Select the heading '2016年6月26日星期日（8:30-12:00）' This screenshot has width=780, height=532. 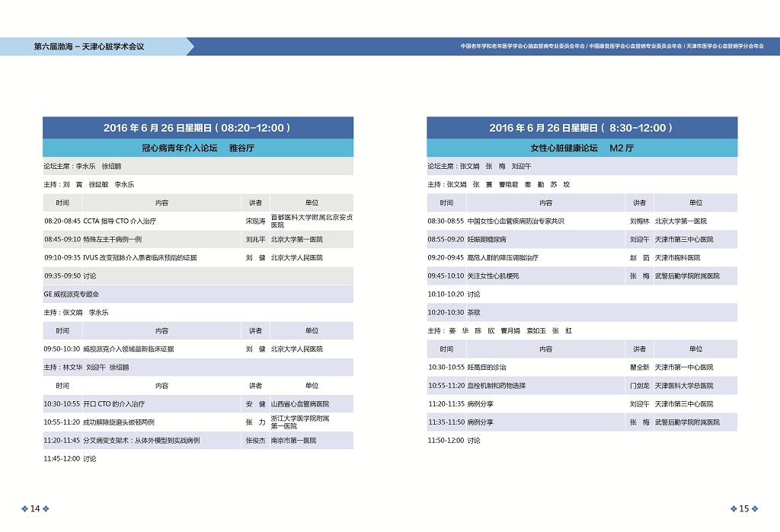[581, 128]
